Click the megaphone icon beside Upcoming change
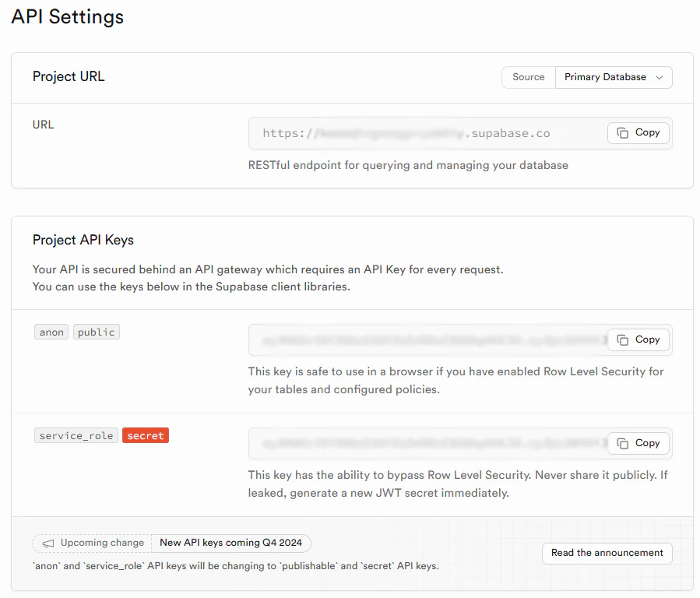The width and height of the screenshot is (700, 598). point(48,543)
